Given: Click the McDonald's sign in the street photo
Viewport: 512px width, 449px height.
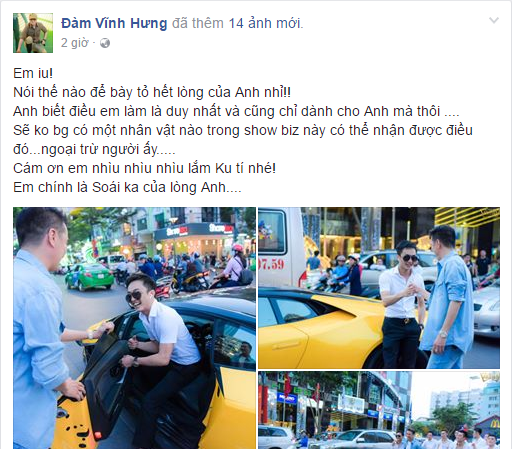Looking at the screenshot, I should click(x=494, y=422).
